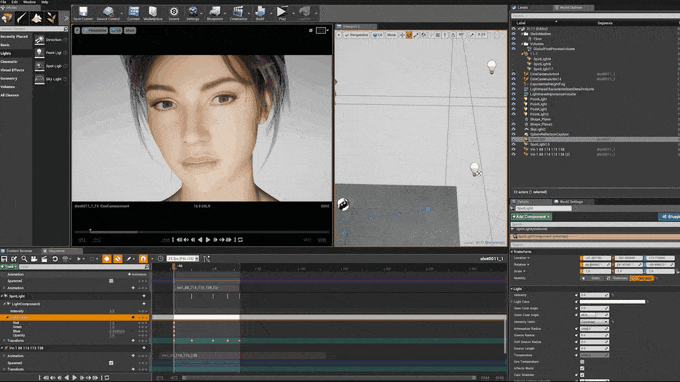Select the Paint mode brush icon

(22, 18)
